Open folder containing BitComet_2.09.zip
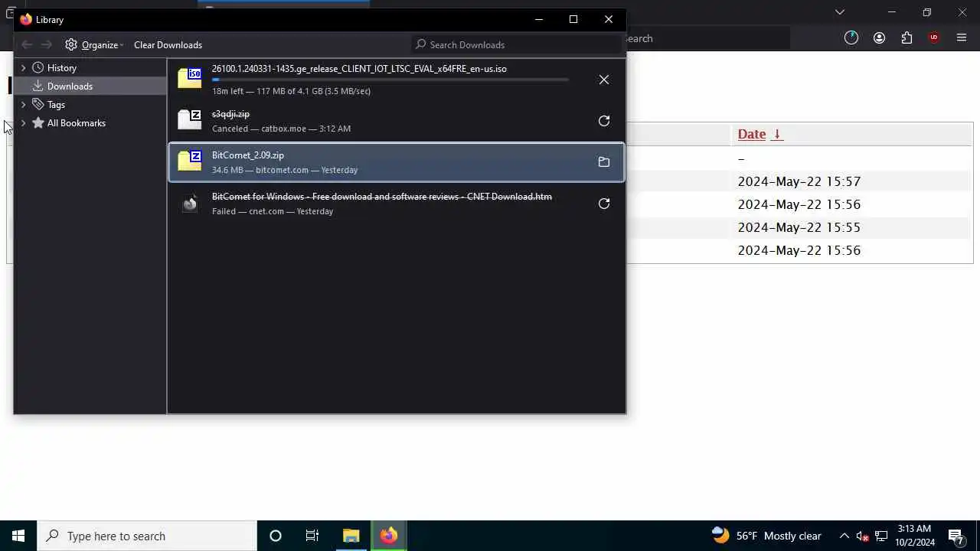Image resolution: width=980 pixels, height=551 pixels. (604, 162)
